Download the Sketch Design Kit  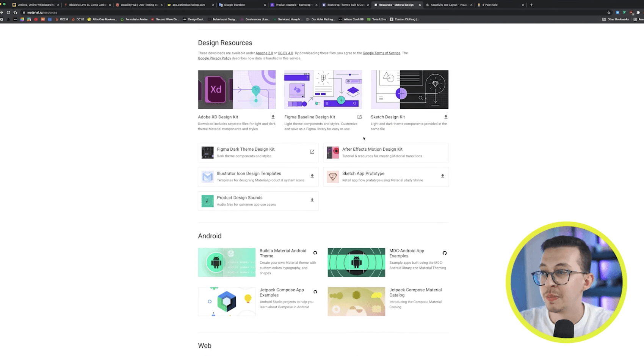[446, 117]
